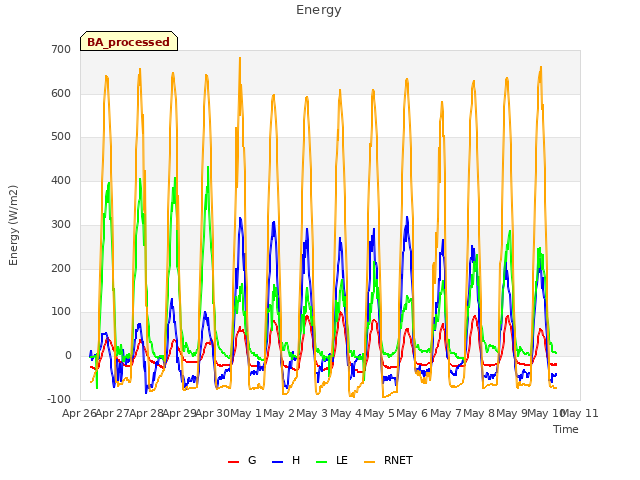Click the Energy chart title

click(x=319, y=10)
